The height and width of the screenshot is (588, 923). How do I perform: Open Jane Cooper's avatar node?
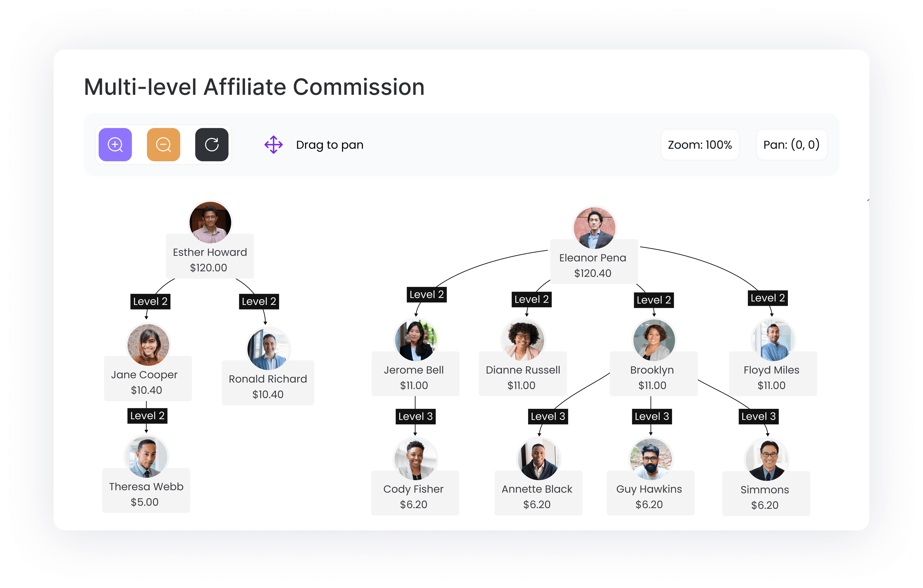pyautogui.click(x=148, y=345)
